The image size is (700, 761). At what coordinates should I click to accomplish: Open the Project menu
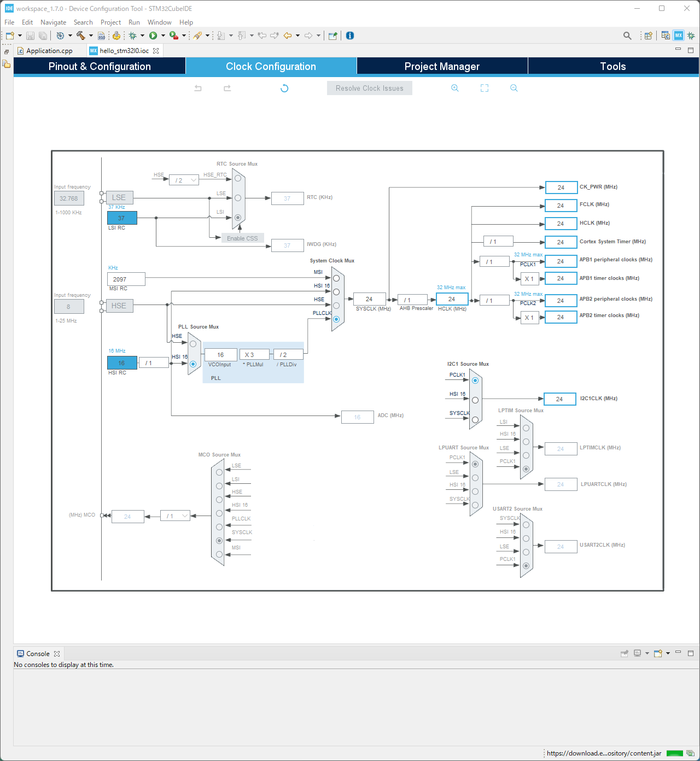pyautogui.click(x=110, y=22)
